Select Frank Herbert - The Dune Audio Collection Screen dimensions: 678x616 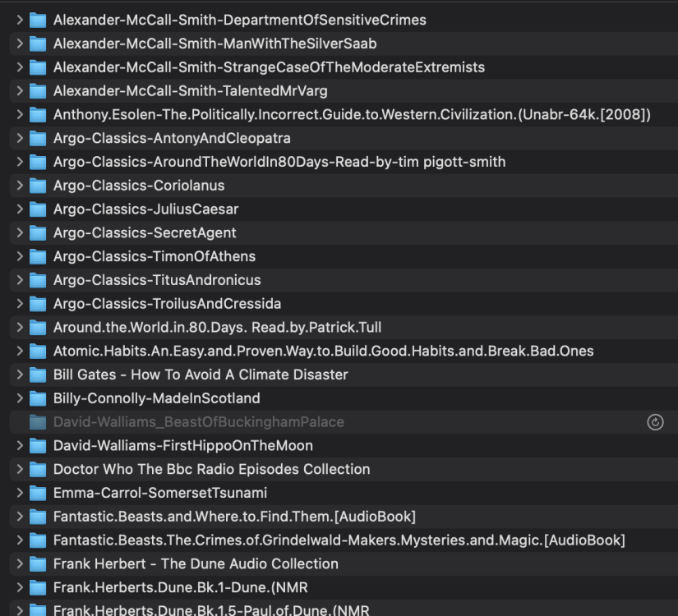tap(196, 563)
